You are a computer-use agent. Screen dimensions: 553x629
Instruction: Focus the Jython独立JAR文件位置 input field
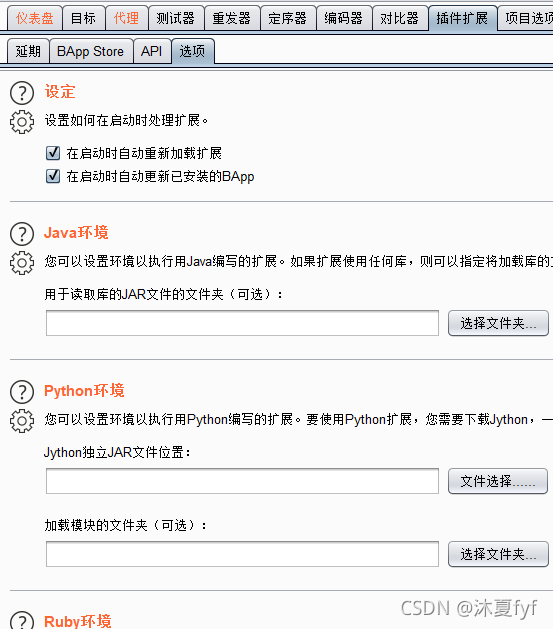[x=242, y=481]
